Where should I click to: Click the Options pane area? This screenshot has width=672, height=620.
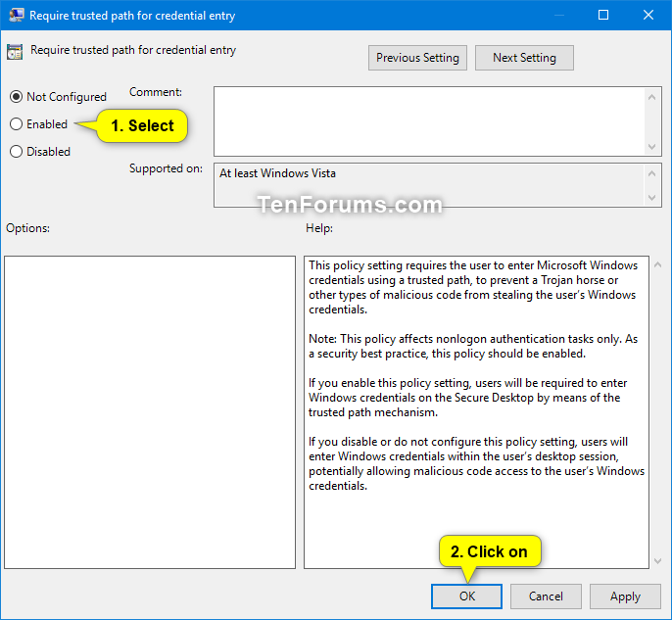(x=150, y=412)
